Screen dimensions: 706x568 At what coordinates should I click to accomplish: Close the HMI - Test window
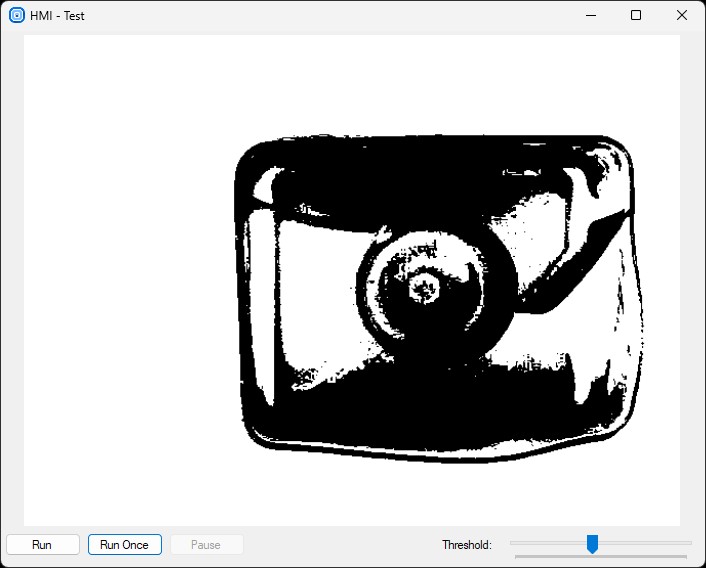pos(682,15)
